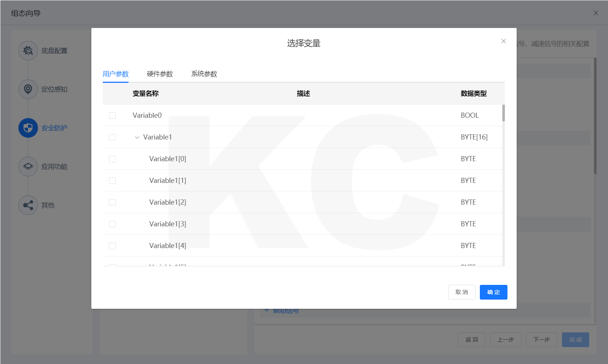The width and height of the screenshot is (608, 364).
Task: Close the 选择变量 dialog
Action: [x=503, y=41]
